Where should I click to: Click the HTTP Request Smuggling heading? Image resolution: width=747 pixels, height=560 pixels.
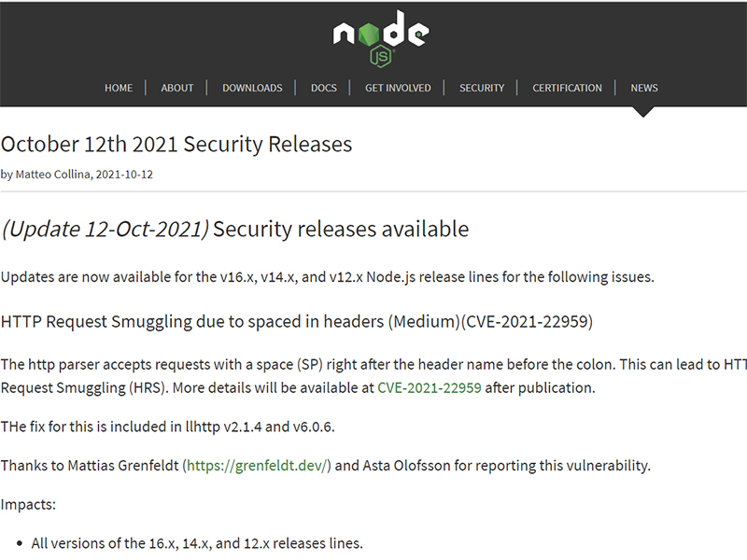(297, 322)
